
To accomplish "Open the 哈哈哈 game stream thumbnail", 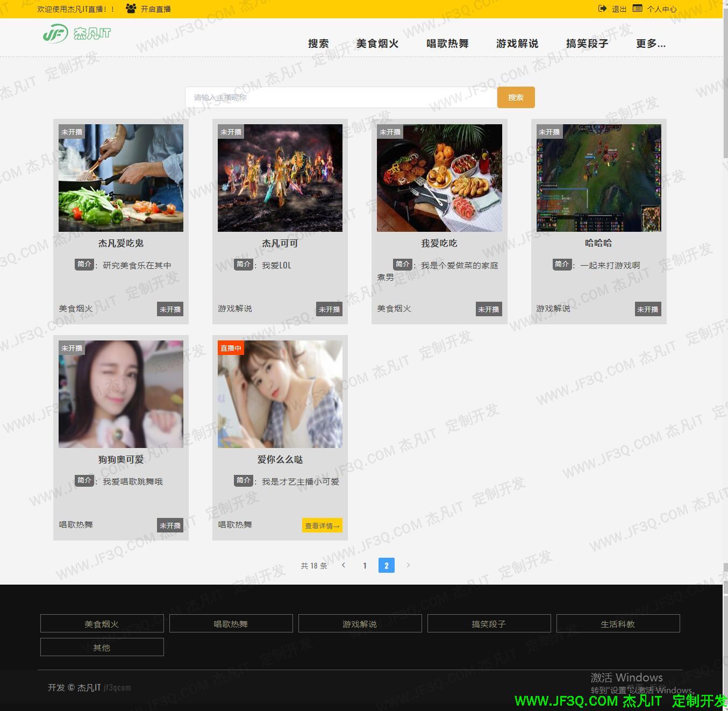I will 598,178.
